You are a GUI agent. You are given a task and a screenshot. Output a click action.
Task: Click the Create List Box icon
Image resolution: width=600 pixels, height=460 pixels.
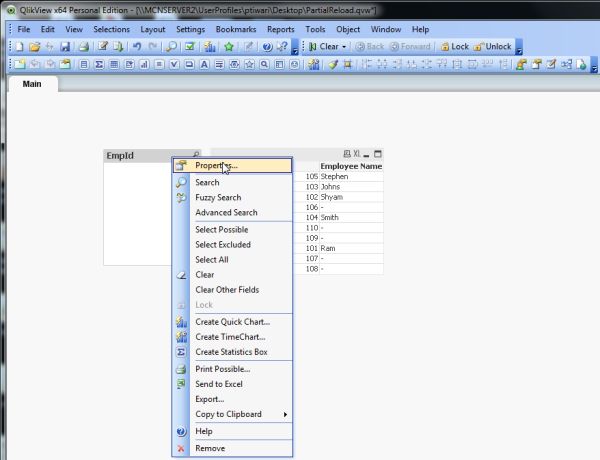coord(84,64)
